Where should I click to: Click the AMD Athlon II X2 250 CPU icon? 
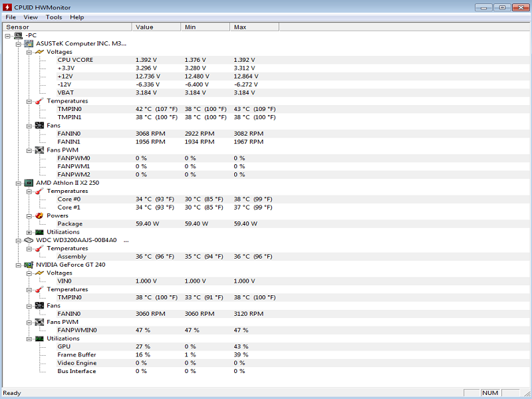coord(29,182)
